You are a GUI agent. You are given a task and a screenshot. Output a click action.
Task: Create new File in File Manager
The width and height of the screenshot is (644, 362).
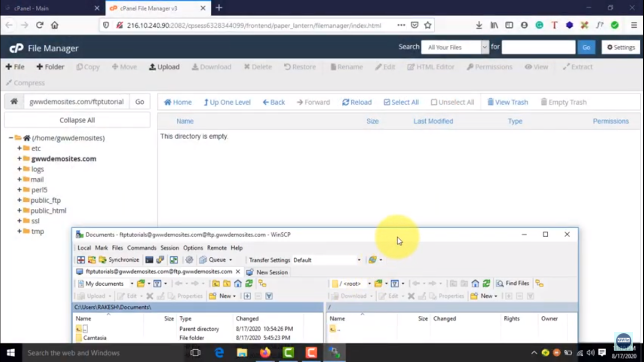click(15, 67)
